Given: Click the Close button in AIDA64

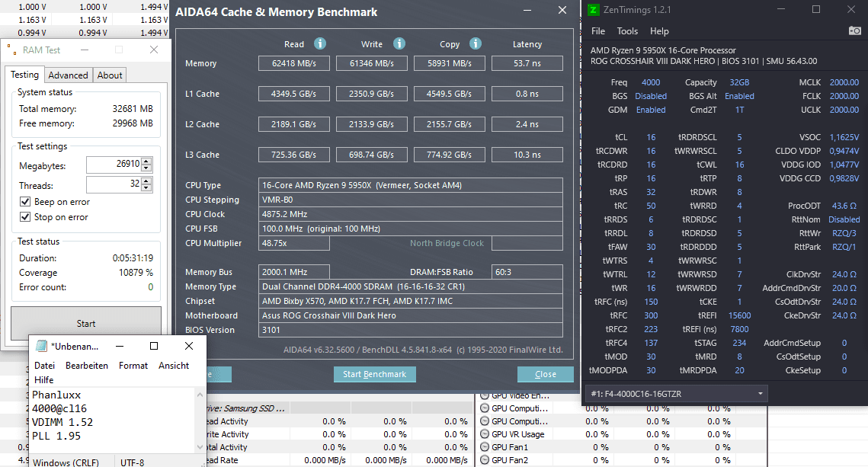Looking at the screenshot, I should click(x=546, y=374).
